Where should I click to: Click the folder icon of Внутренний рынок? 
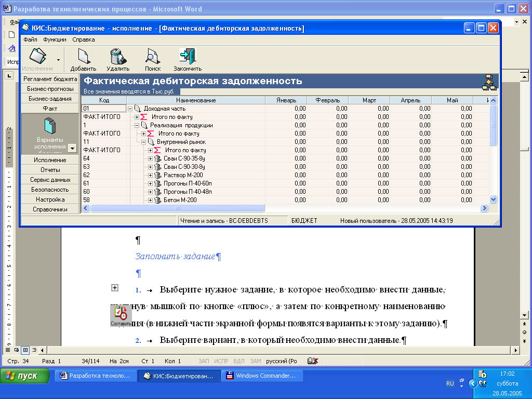click(151, 142)
